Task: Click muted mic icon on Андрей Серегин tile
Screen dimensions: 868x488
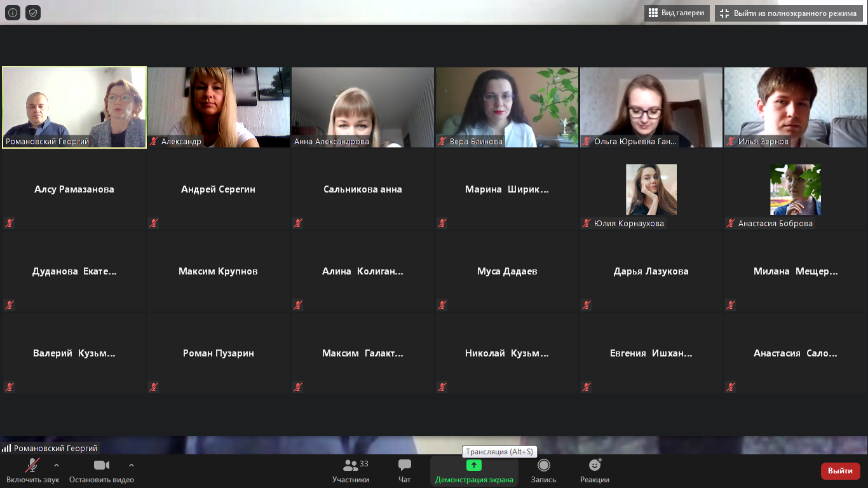Action: pyautogui.click(x=154, y=223)
